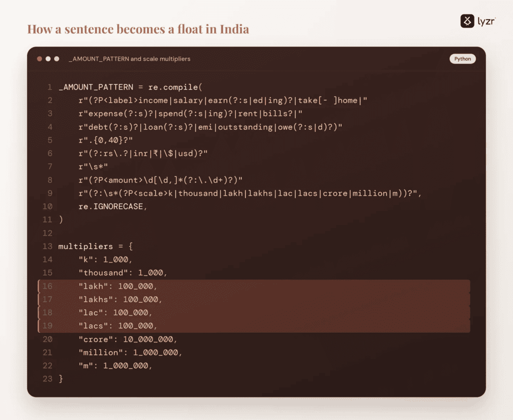Click the lyzr logo icon
The width and height of the screenshot is (513, 420).
[x=467, y=21]
